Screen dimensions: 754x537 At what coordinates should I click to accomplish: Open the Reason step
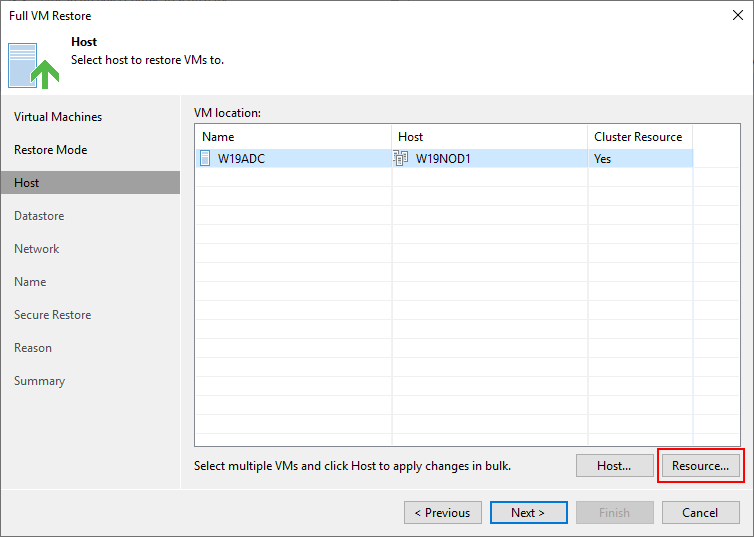point(33,348)
